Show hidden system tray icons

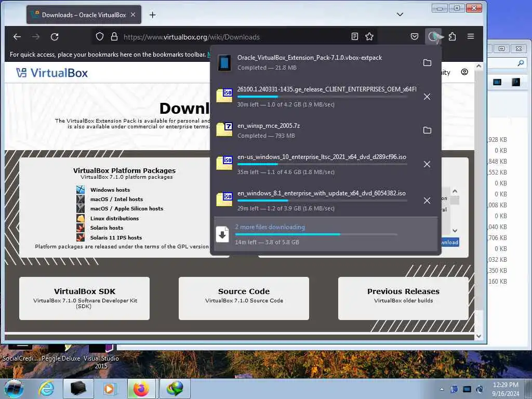click(442, 389)
